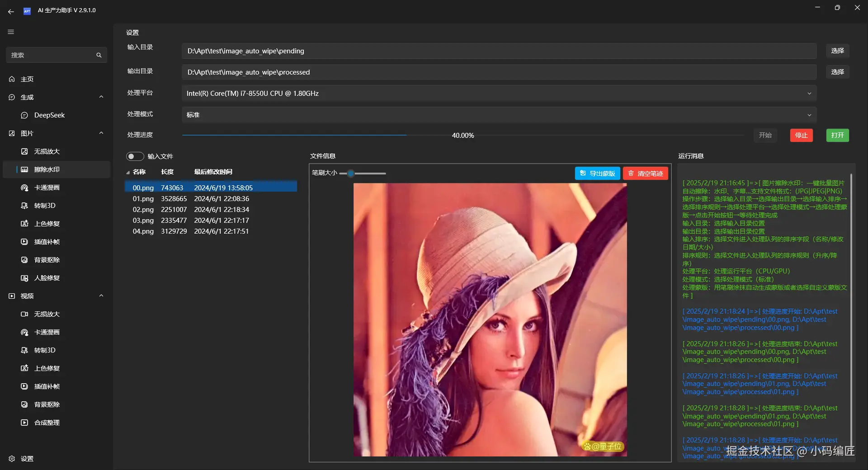Adjust the 笔刷大小 brush size slider
868x470 pixels.
click(x=363, y=173)
